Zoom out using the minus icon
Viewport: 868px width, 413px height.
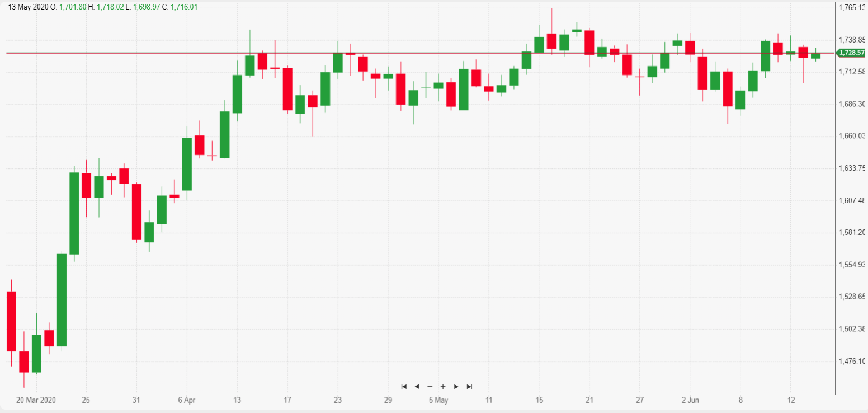430,387
